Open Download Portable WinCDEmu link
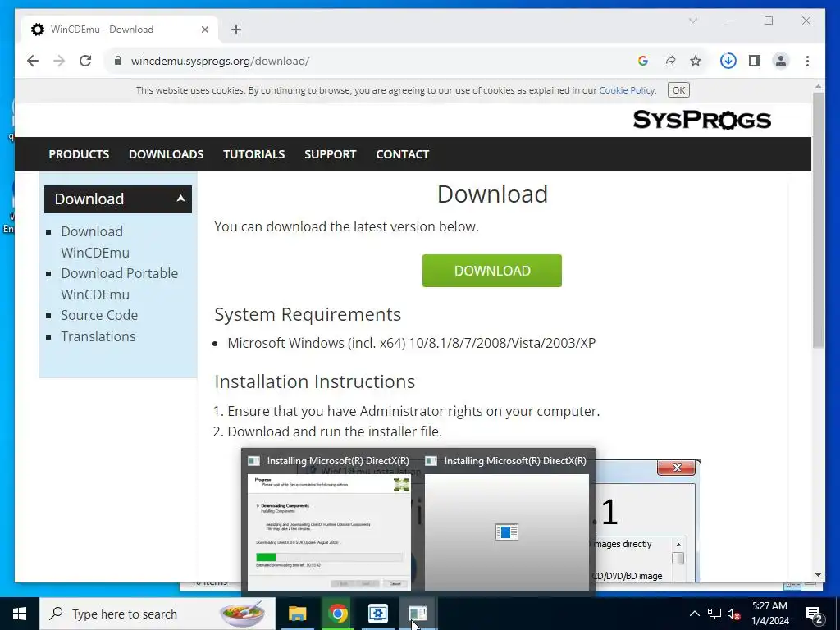The width and height of the screenshot is (840, 630). (x=119, y=283)
